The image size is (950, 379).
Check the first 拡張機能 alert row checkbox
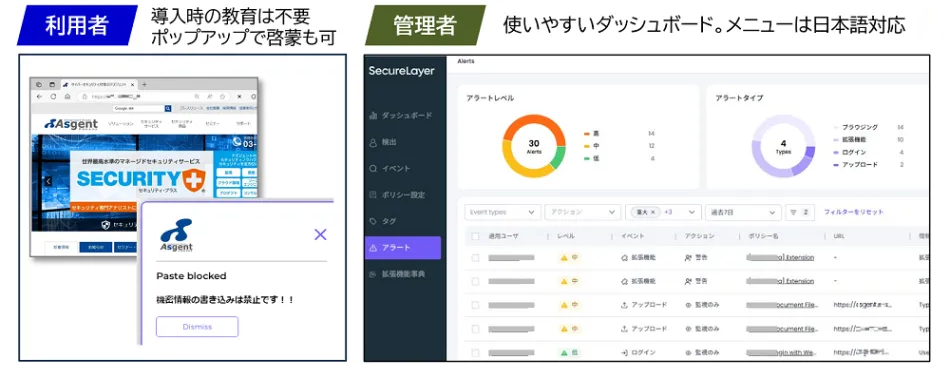coord(475,257)
